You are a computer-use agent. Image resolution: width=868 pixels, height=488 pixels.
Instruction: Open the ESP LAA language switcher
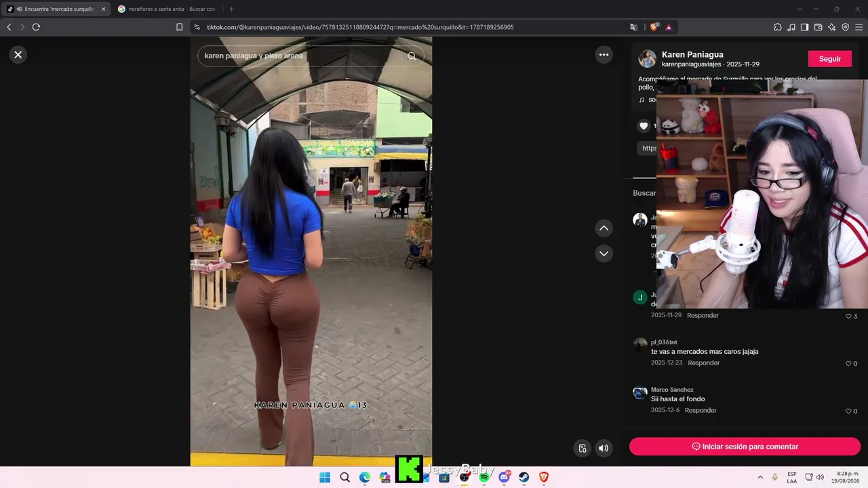click(792, 477)
